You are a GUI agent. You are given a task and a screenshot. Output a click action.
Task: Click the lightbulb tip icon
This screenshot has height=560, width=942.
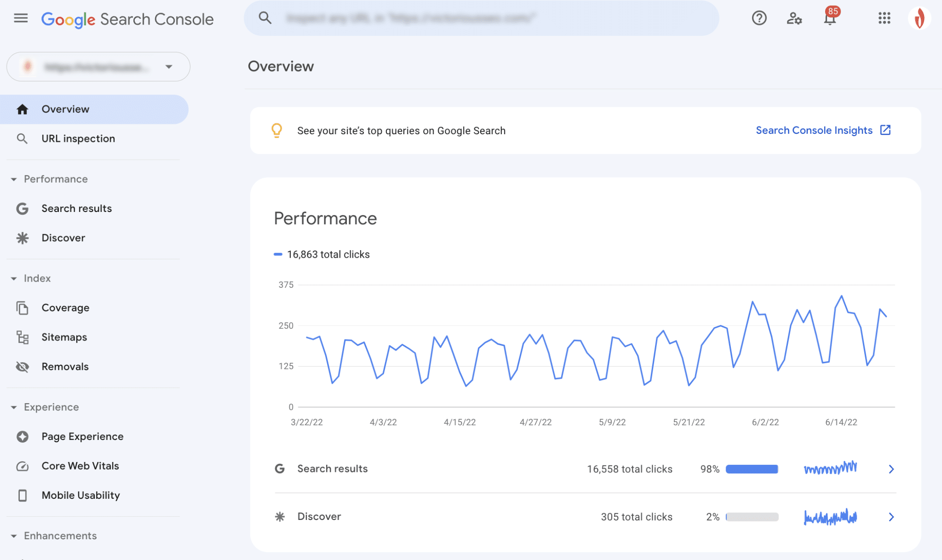[277, 130]
